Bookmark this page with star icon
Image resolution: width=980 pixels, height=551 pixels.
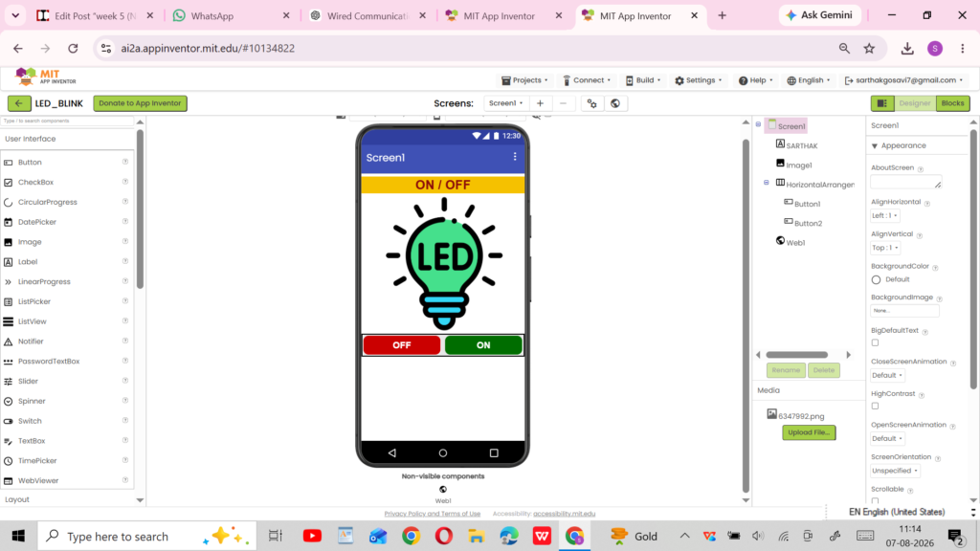(x=869, y=48)
